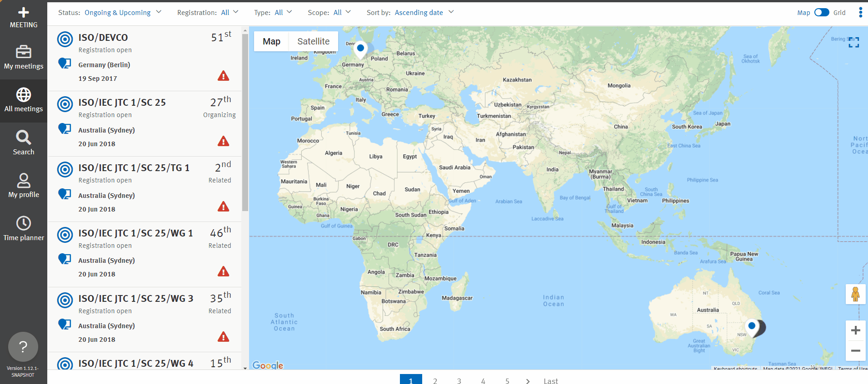Click the Google logo on the map
Screen dimensions: 868x384
click(268, 365)
